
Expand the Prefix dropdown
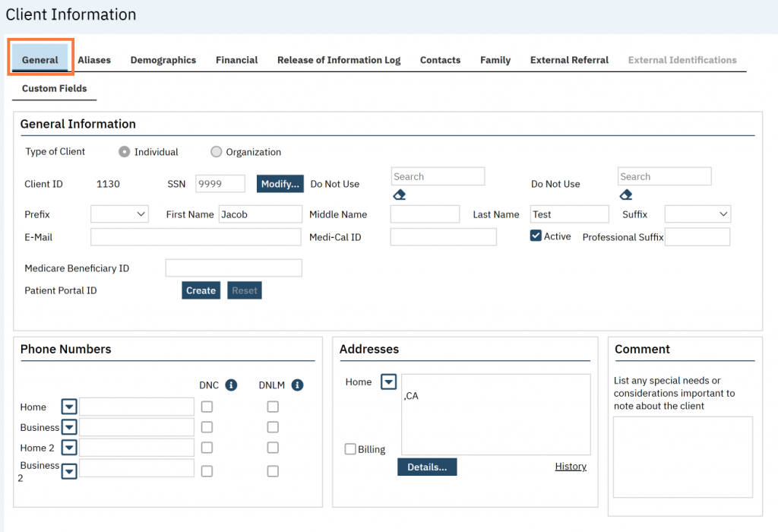click(x=120, y=214)
